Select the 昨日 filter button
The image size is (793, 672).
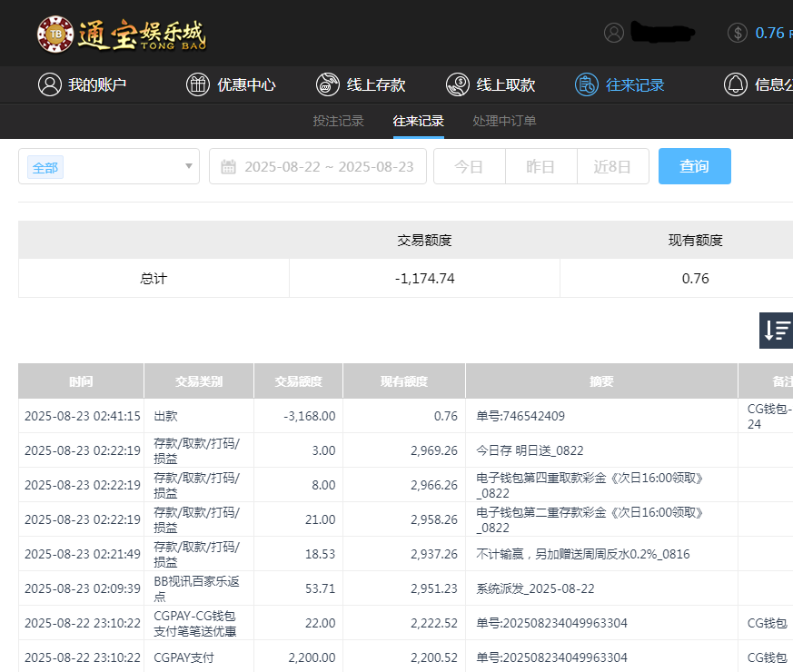point(540,166)
